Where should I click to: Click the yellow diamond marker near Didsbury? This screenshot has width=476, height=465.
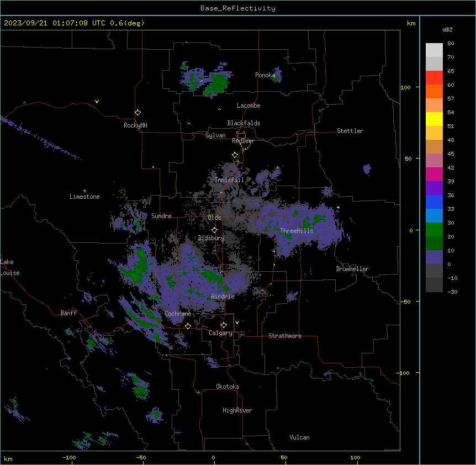pos(214,230)
